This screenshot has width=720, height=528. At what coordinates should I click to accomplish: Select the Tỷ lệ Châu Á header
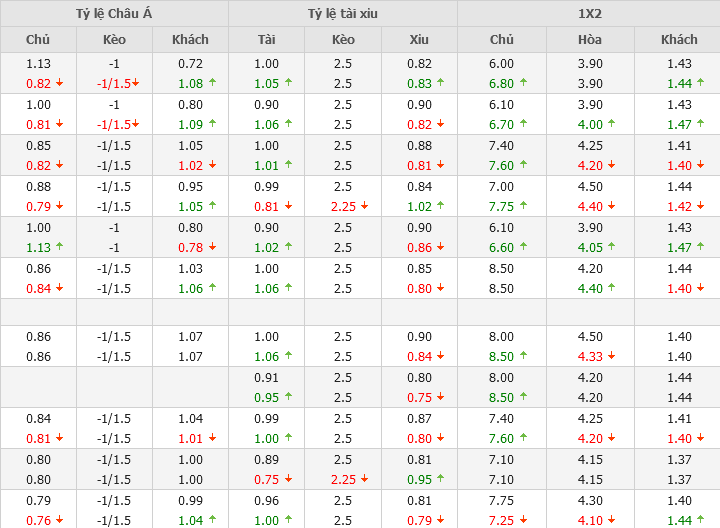pyautogui.click(x=114, y=13)
